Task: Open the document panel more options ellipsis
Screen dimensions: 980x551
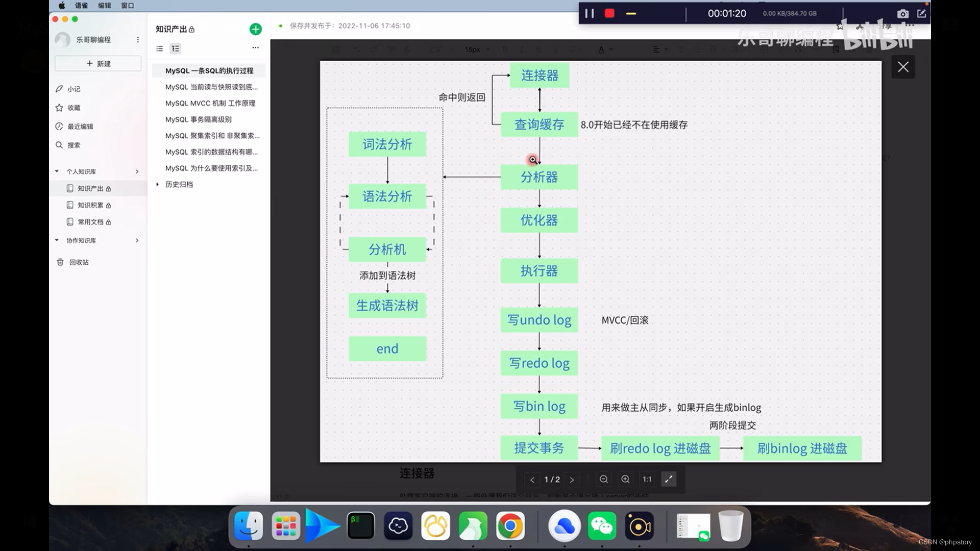Action: (255, 48)
